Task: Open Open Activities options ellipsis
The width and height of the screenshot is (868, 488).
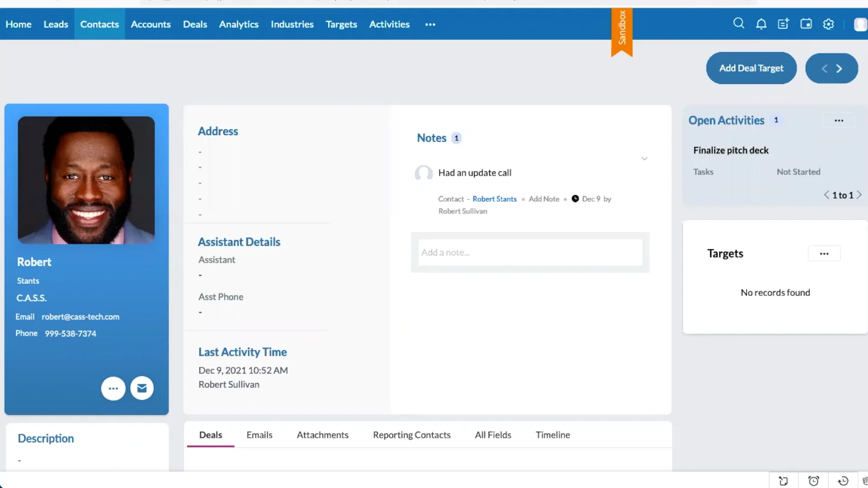Action: click(x=839, y=120)
